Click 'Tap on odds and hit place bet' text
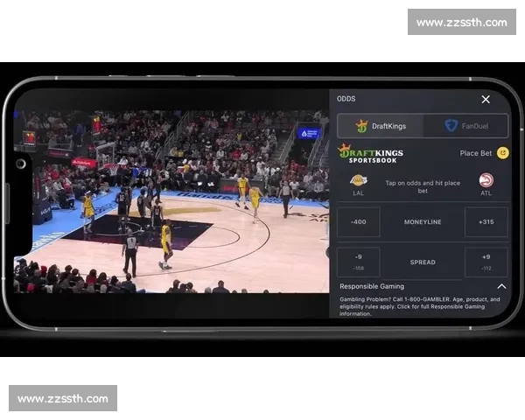Viewport: 525px width, 420px height. click(423, 187)
